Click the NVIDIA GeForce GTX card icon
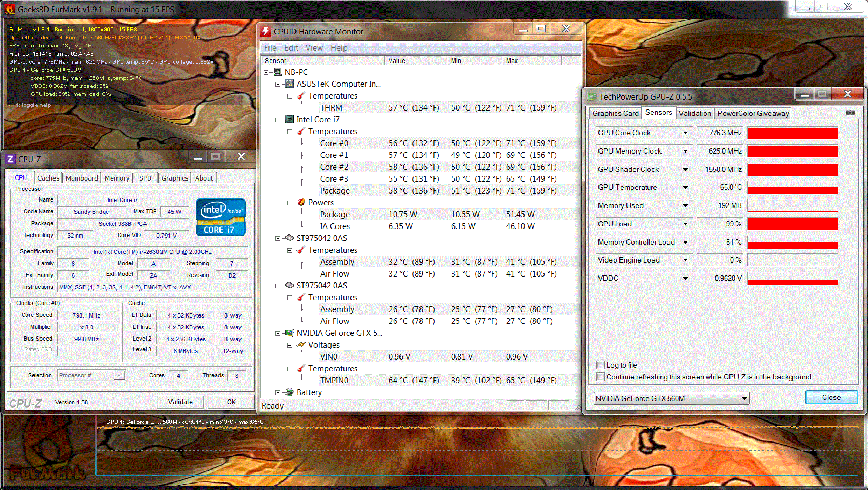Viewport: 868px width, 490px height. coord(290,333)
